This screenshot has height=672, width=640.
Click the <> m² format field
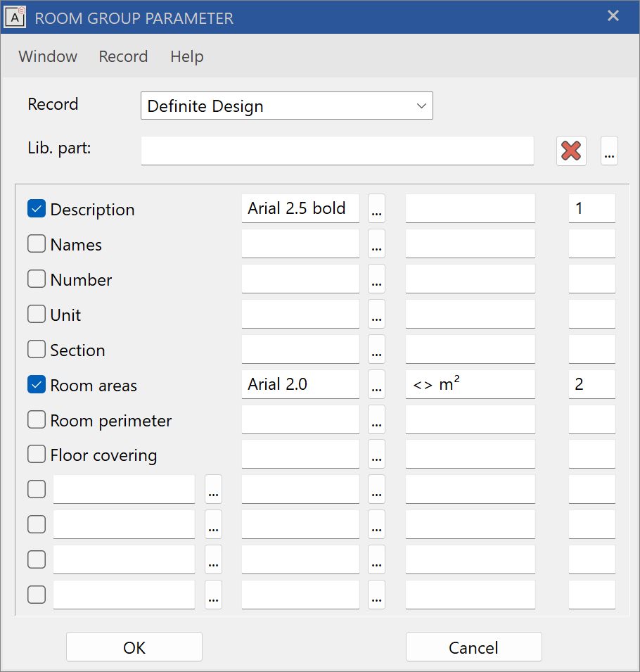pyautogui.click(x=471, y=384)
